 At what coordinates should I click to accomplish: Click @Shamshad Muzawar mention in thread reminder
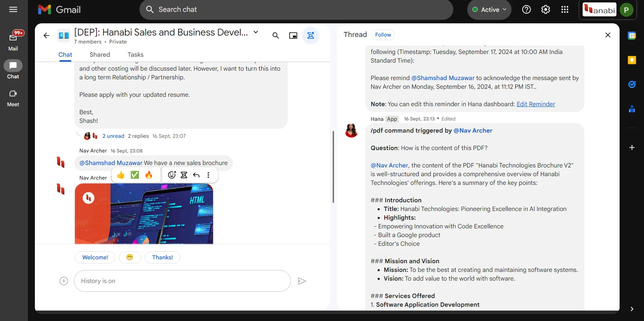(x=443, y=78)
